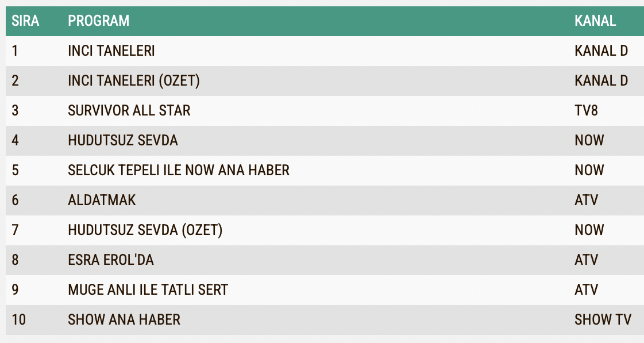The image size is (644, 343).
Task: Click KANAL D in first row
Action: 601,51
